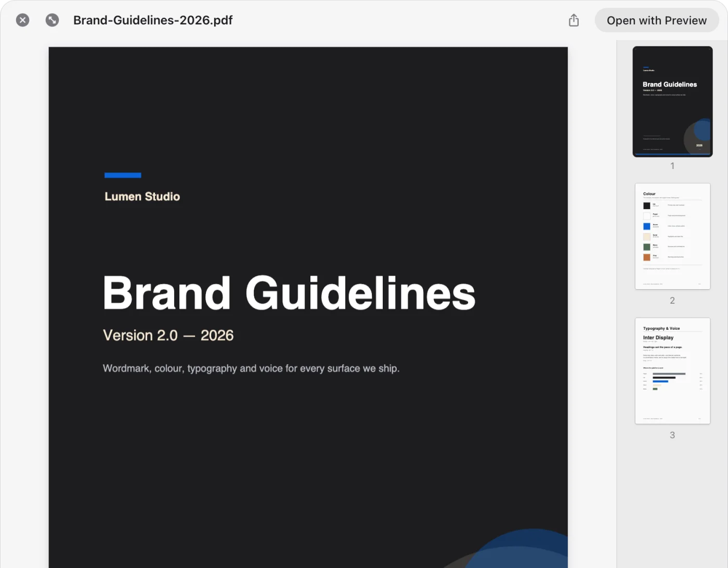Viewport: 728px width, 568px height.
Task: Click the "Version 2.0 — 2026" subtitle
Action: click(x=168, y=335)
